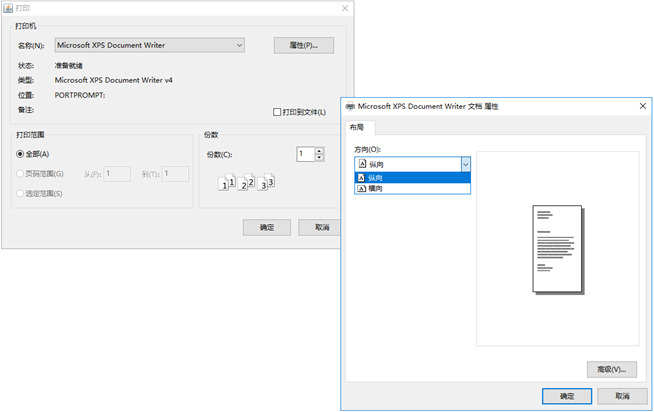654x412 pixels.
Task: Click 确定 in the document properties dialog
Action: pyautogui.click(x=567, y=396)
